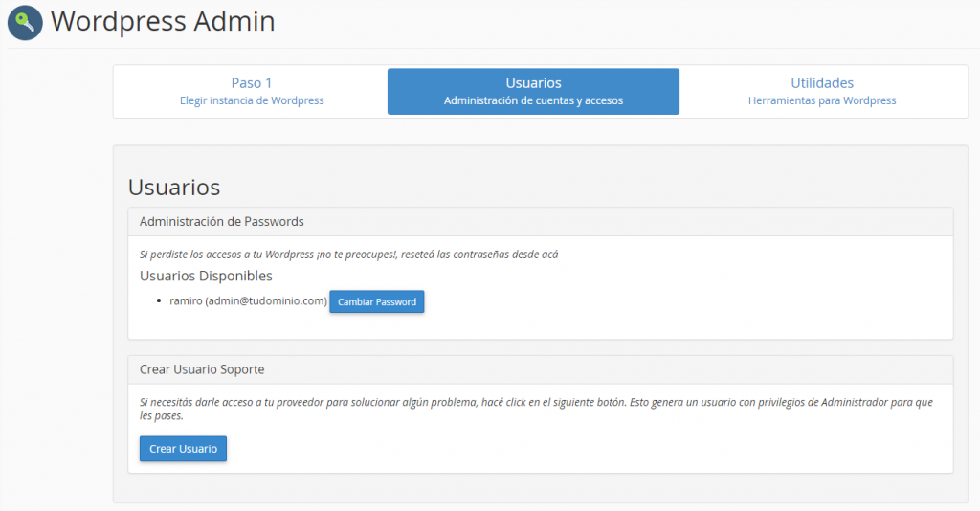The height and width of the screenshot is (511, 980).
Task: Select the Crear Usuario Soporte panel header
Action: click(x=541, y=369)
